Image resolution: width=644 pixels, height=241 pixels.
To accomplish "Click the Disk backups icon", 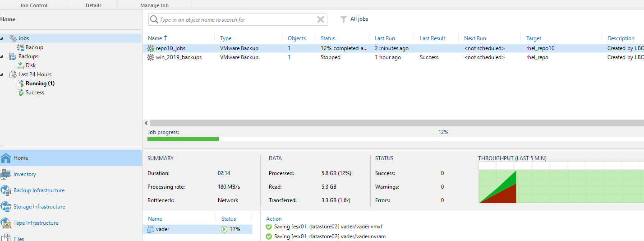I will 20,65.
